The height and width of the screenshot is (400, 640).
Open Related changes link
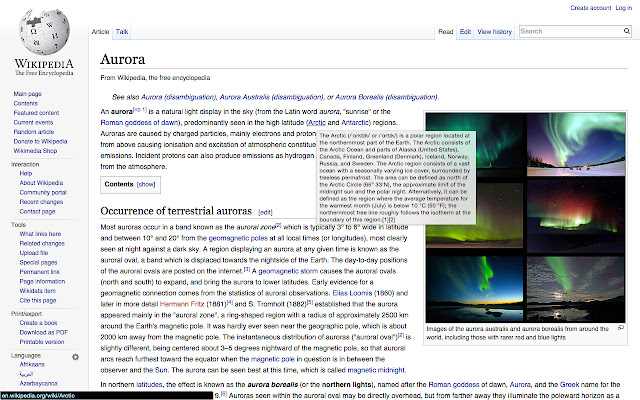pyautogui.click(x=42, y=243)
